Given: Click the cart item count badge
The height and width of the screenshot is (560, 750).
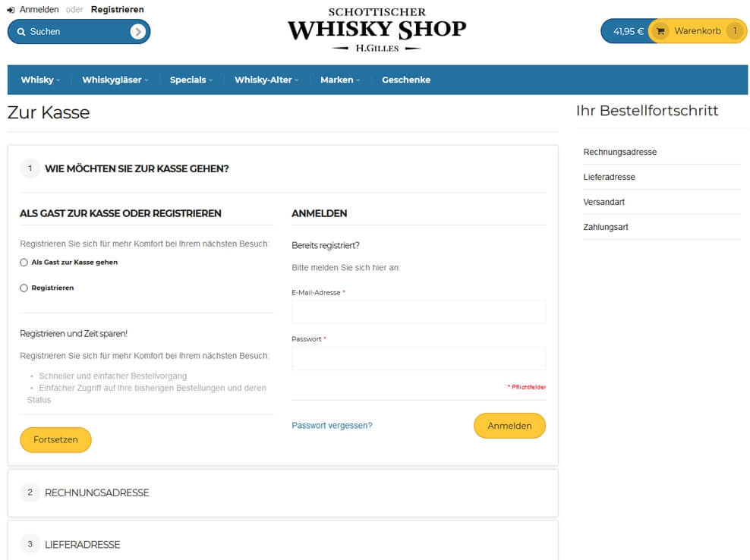Looking at the screenshot, I should tap(735, 31).
